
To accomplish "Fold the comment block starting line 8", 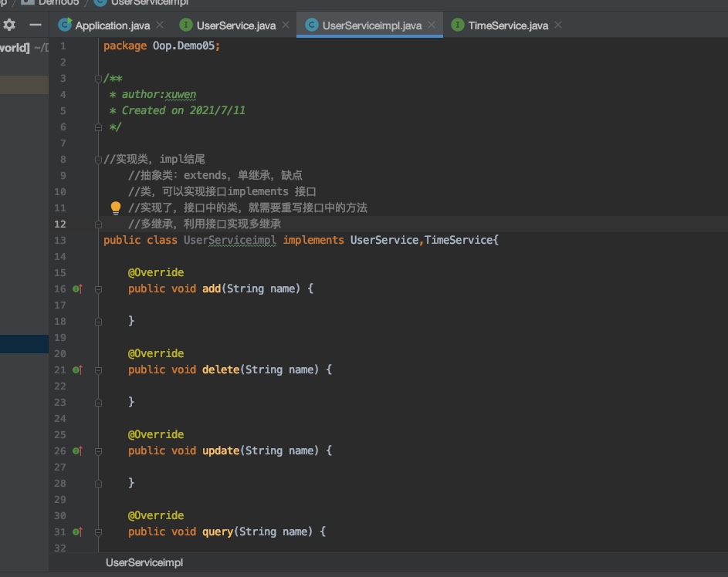I will 98,160.
